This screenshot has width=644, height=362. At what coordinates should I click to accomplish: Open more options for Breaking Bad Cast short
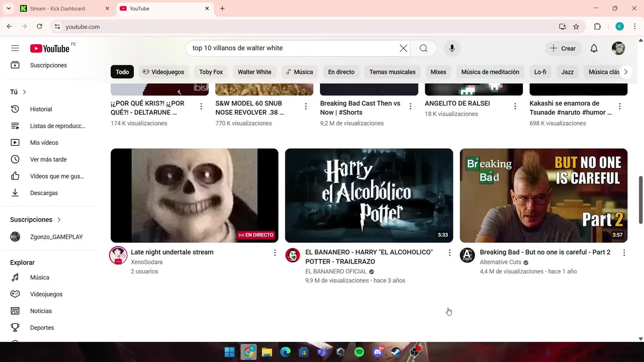pyautogui.click(x=411, y=106)
